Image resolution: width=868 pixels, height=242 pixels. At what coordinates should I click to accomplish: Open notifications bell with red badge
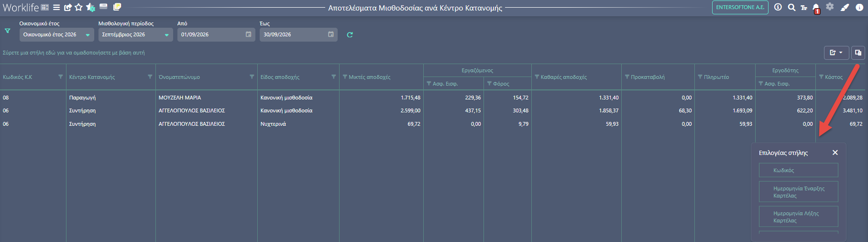pyautogui.click(x=816, y=8)
